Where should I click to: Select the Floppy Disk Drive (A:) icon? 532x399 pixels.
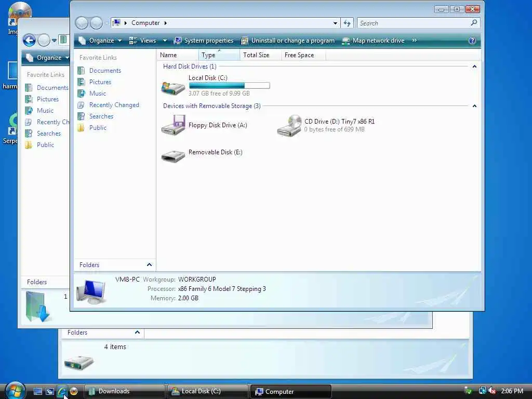click(172, 125)
